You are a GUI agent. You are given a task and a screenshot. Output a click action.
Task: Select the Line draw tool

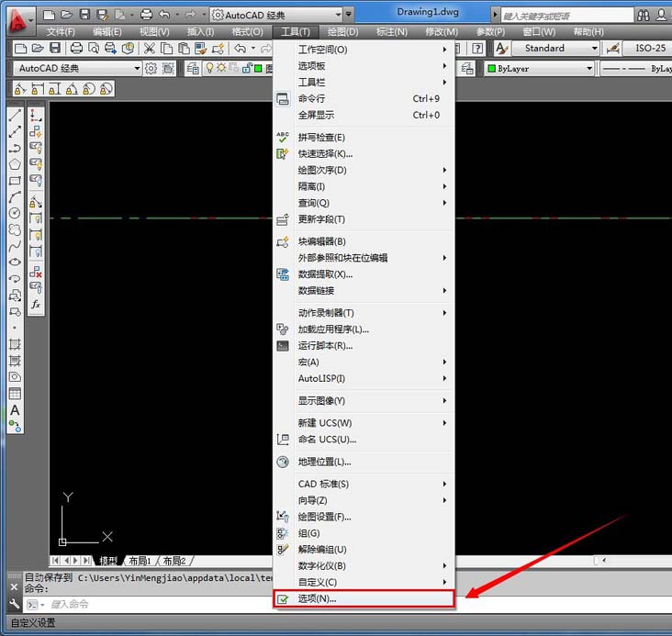click(15, 115)
